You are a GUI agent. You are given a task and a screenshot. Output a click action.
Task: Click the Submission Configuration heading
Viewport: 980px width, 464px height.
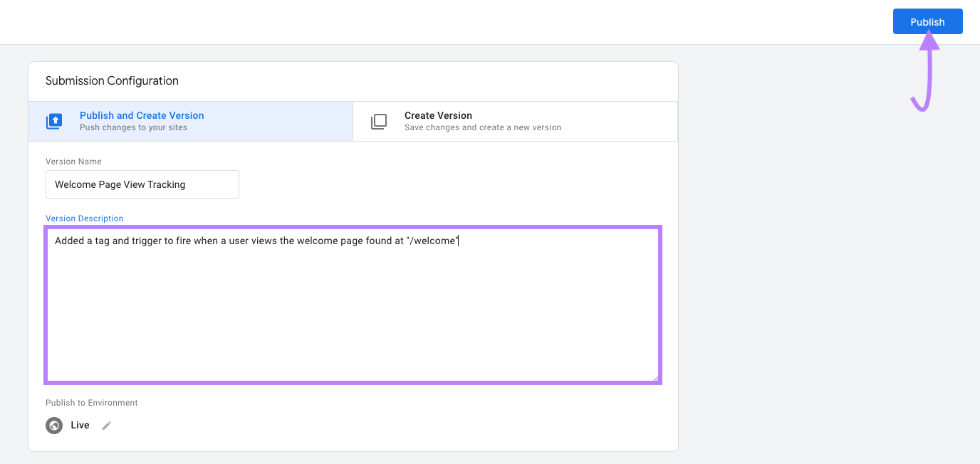(x=111, y=80)
